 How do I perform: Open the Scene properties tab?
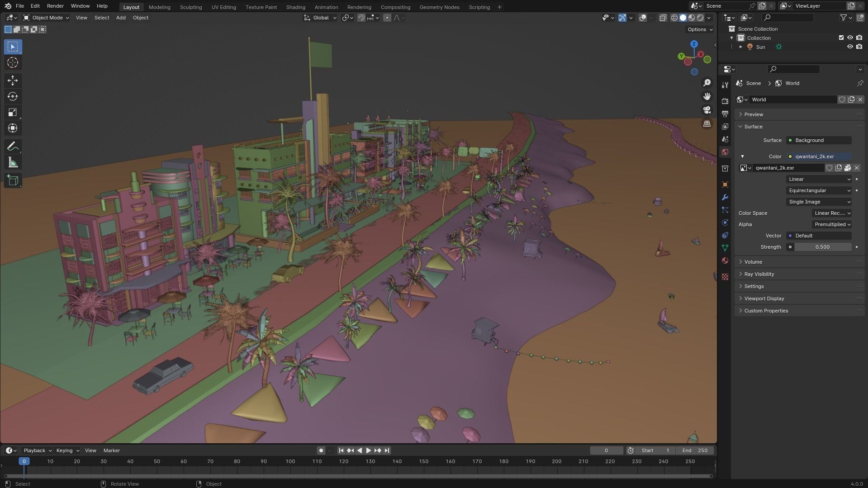725,139
